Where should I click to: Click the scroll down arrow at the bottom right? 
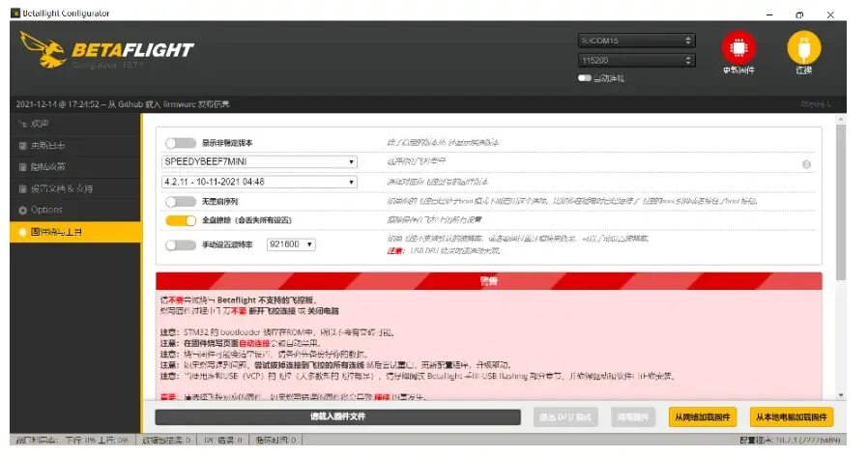tap(841, 395)
